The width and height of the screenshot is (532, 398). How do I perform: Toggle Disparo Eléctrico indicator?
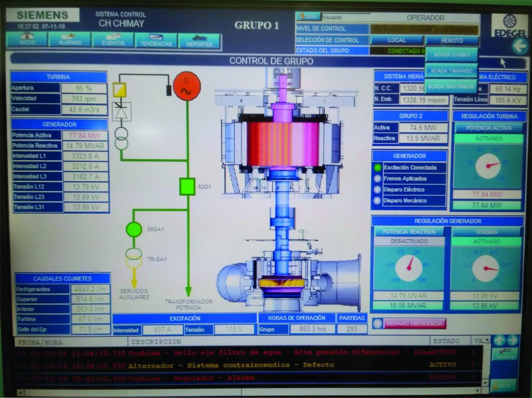tap(377, 189)
